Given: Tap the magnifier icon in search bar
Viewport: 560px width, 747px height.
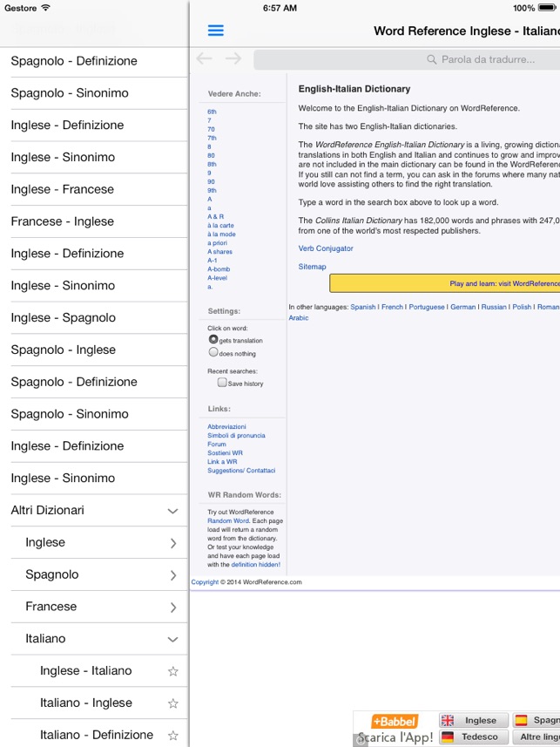Looking at the screenshot, I should (x=431, y=59).
